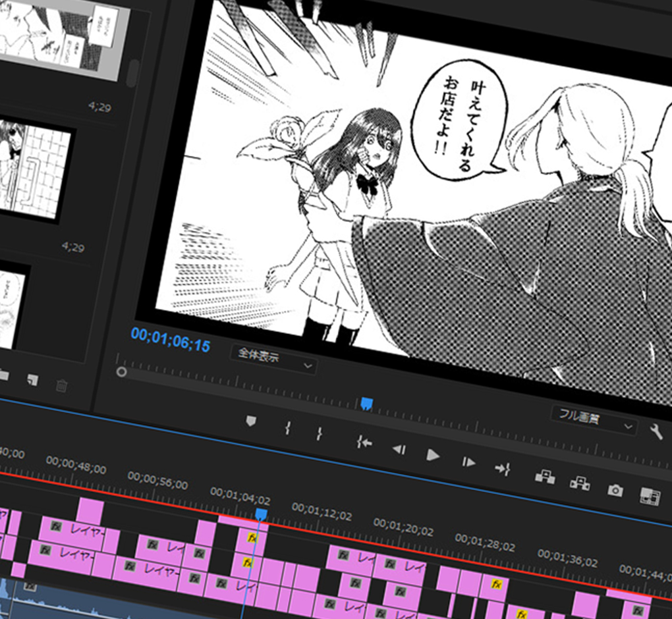Export a frame with the camera icon
The width and height of the screenshot is (672, 619).
[615, 490]
